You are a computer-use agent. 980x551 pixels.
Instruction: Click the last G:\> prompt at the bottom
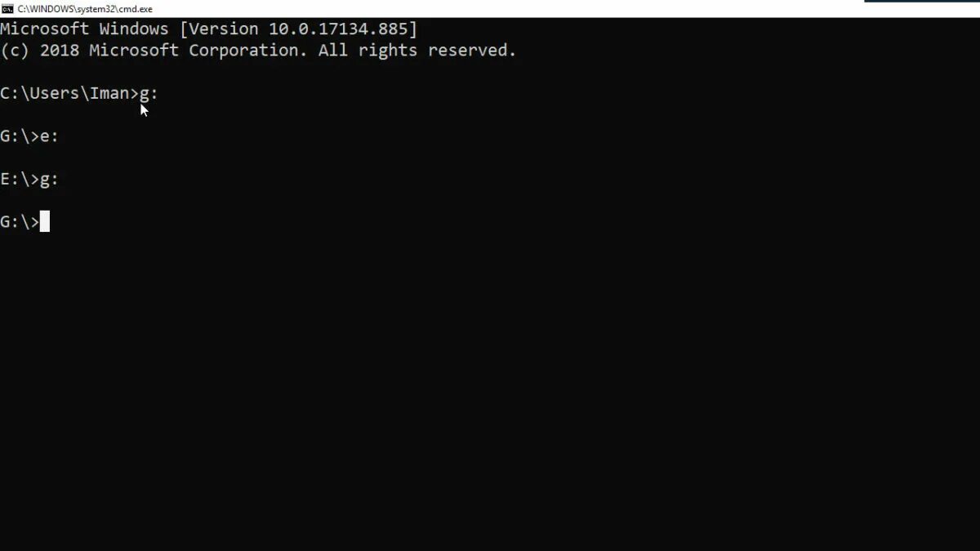click(20, 221)
